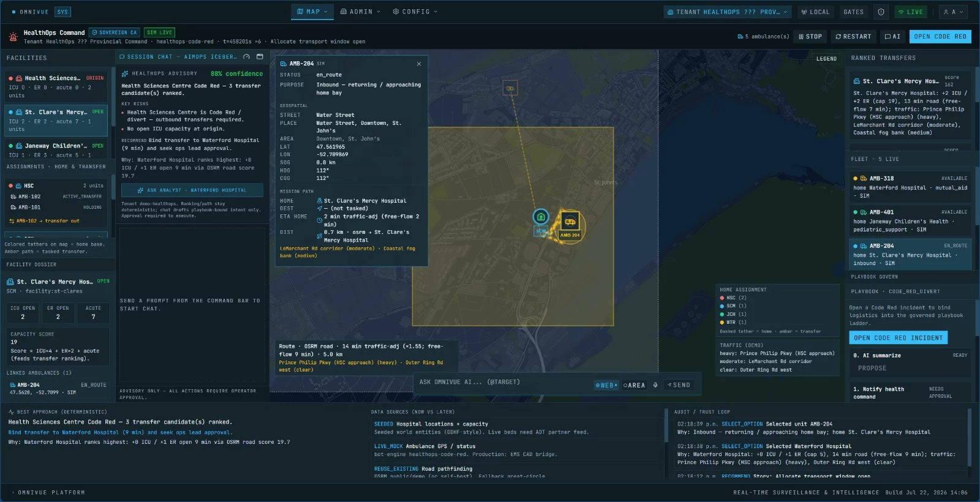Image resolution: width=980 pixels, height=502 pixels.
Task: Open the gauge icon in Session Chat header
Action: 246,57
